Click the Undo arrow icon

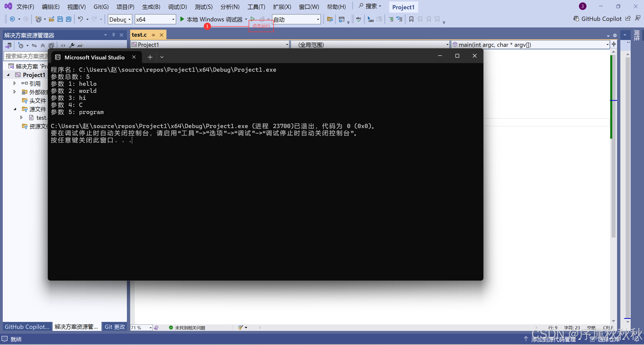[x=80, y=19]
